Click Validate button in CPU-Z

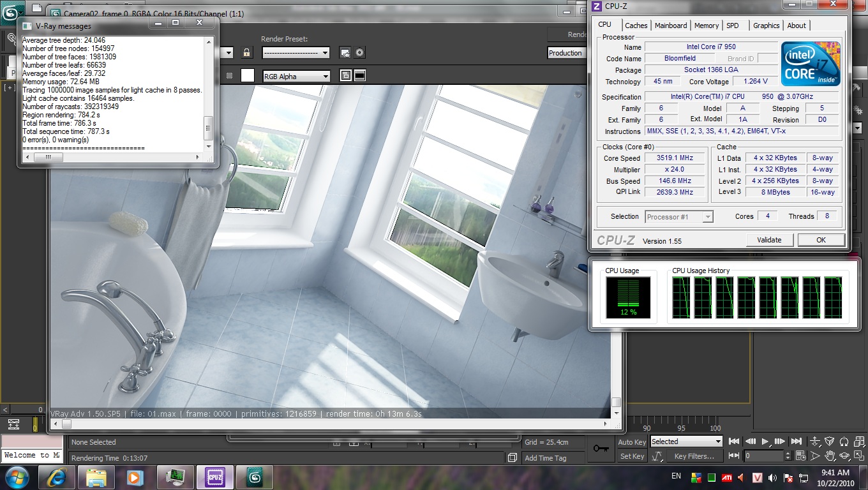tap(769, 240)
